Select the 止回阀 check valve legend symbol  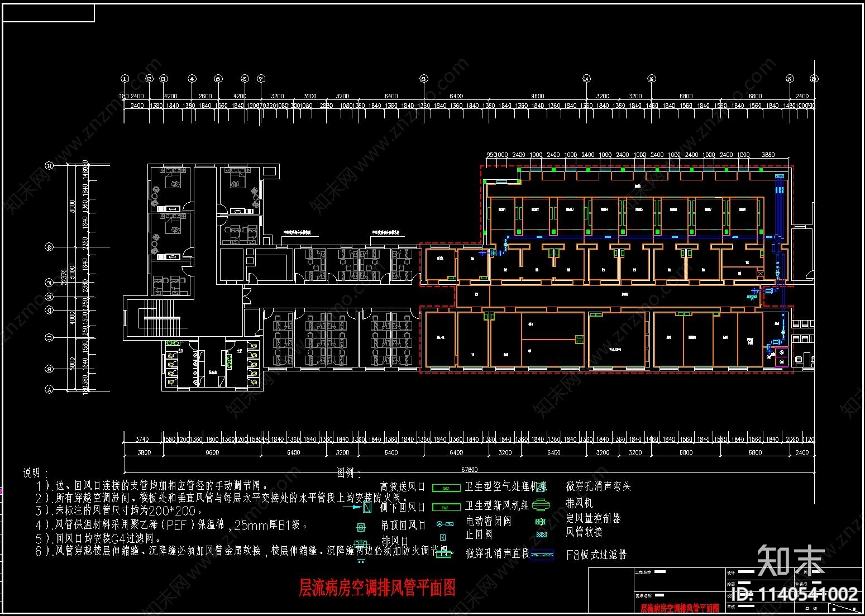coord(443,537)
